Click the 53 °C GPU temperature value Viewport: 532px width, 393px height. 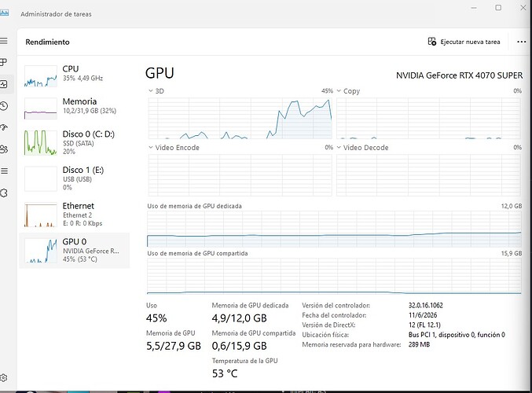pyautogui.click(x=225, y=373)
